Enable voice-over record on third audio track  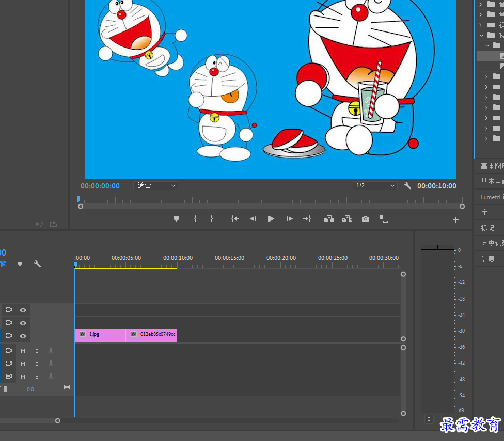[51, 376]
